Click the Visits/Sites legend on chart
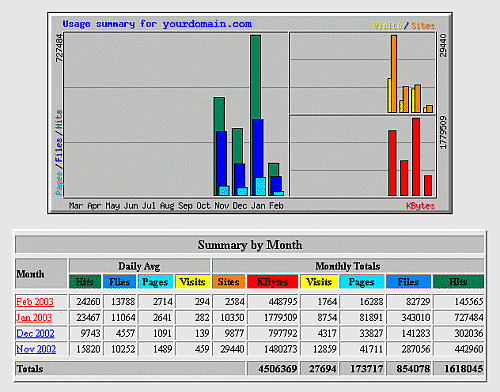 pyautogui.click(x=404, y=26)
